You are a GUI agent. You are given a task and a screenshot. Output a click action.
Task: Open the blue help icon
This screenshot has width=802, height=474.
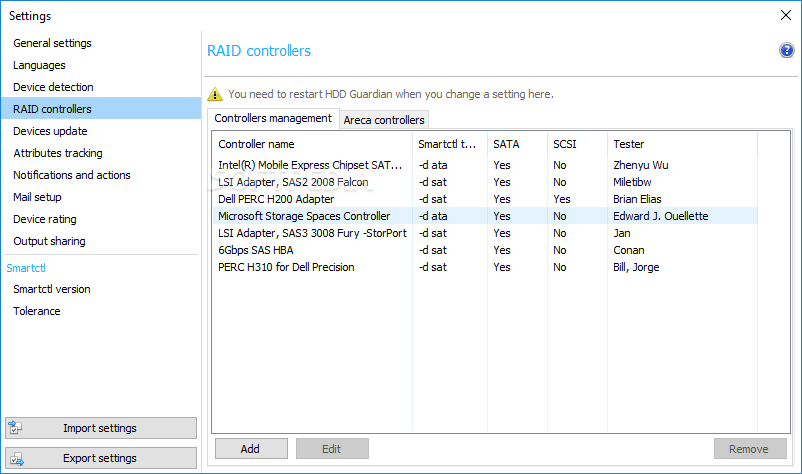pyautogui.click(x=786, y=50)
